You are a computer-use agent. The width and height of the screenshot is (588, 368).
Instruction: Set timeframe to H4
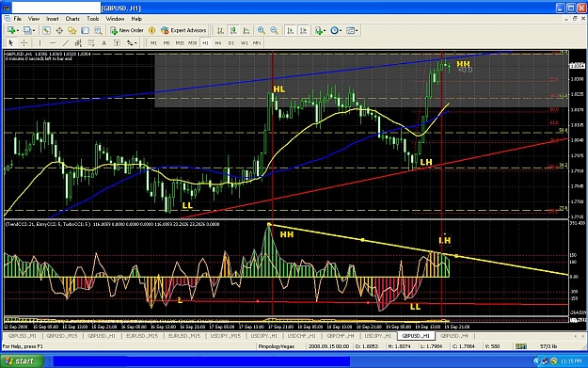pos(218,43)
